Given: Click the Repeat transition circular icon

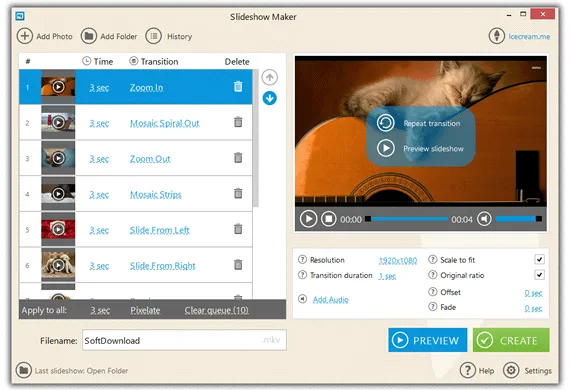Looking at the screenshot, I should click(385, 123).
